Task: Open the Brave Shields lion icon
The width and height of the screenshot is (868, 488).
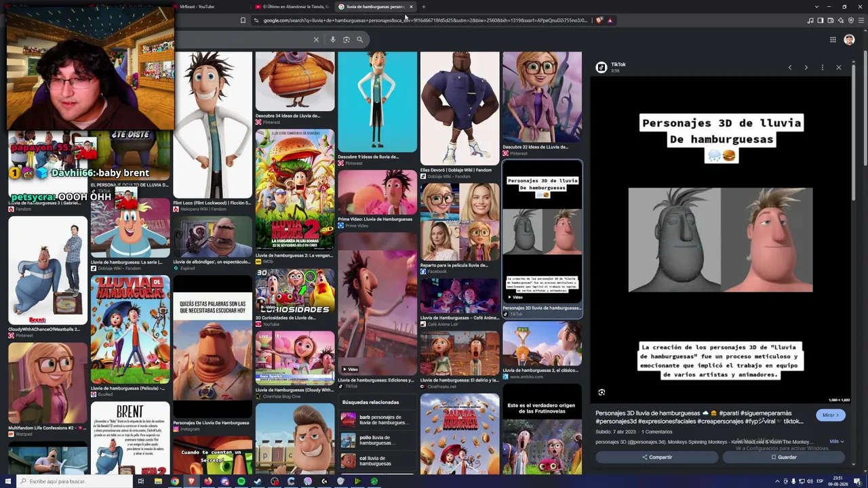Action: point(599,20)
